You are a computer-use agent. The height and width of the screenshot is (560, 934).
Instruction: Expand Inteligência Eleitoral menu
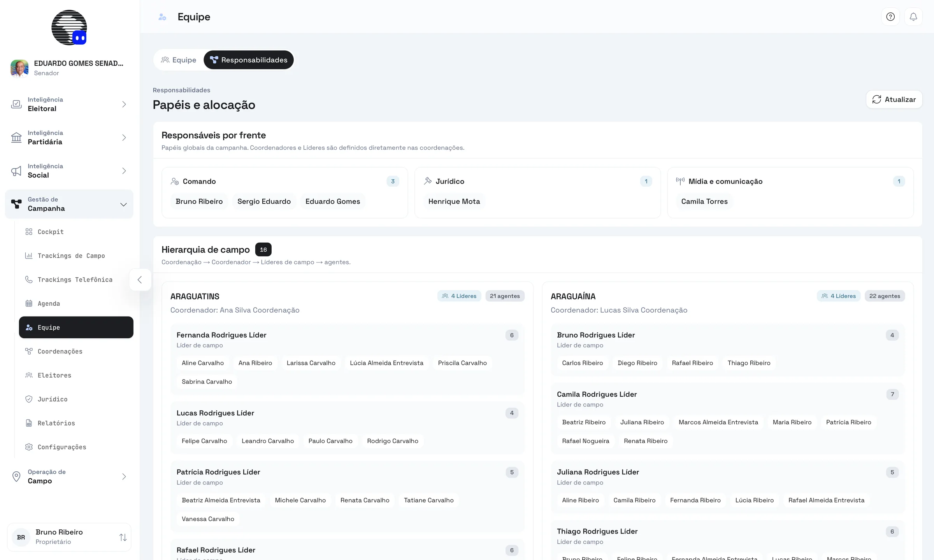(x=69, y=104)
